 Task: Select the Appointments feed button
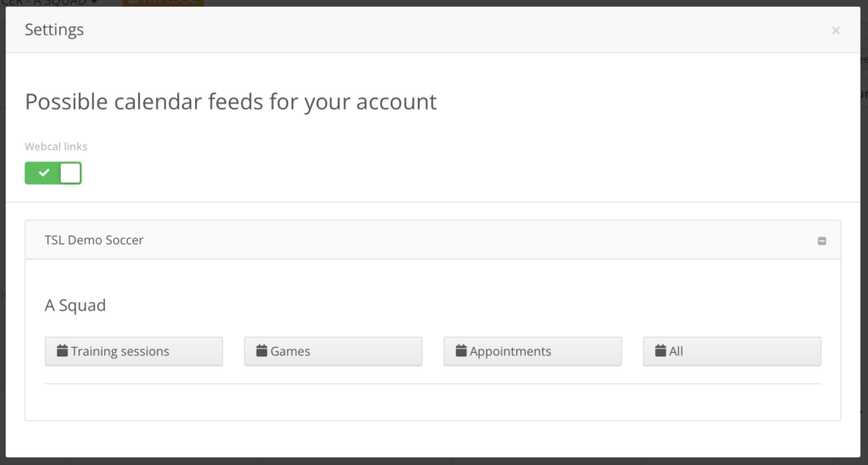click(532, 350)
